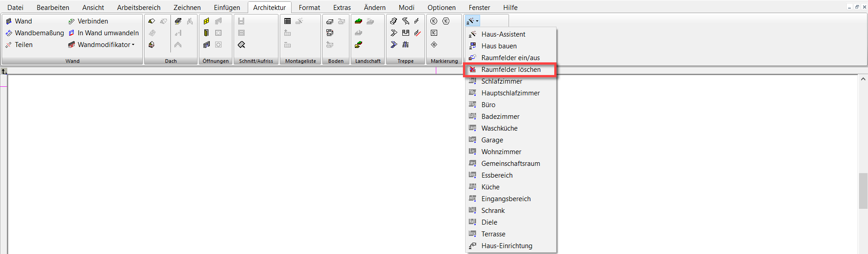
Task: Select the Diele entry
Action: pyautogui.click(x=511, y=222)
